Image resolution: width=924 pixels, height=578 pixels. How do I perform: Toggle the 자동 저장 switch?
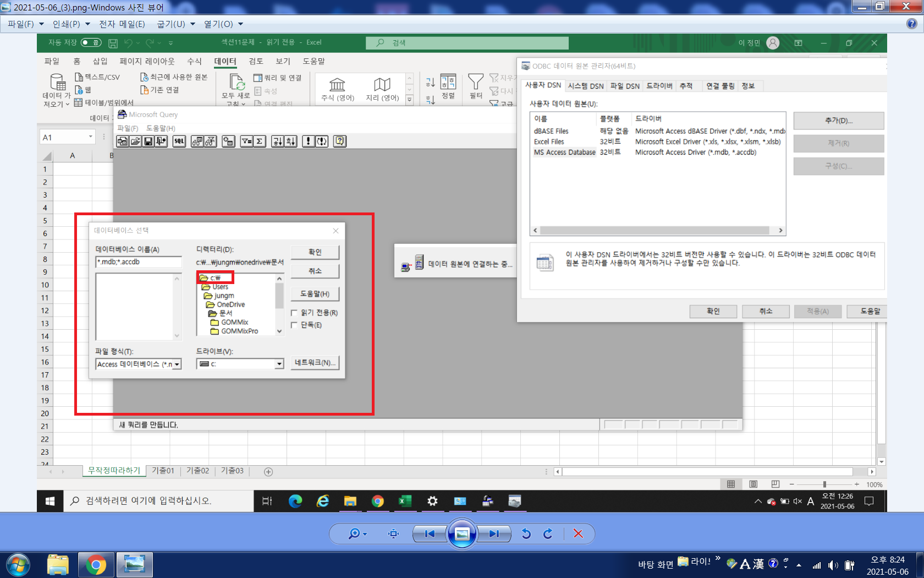(x=91, y=42)
